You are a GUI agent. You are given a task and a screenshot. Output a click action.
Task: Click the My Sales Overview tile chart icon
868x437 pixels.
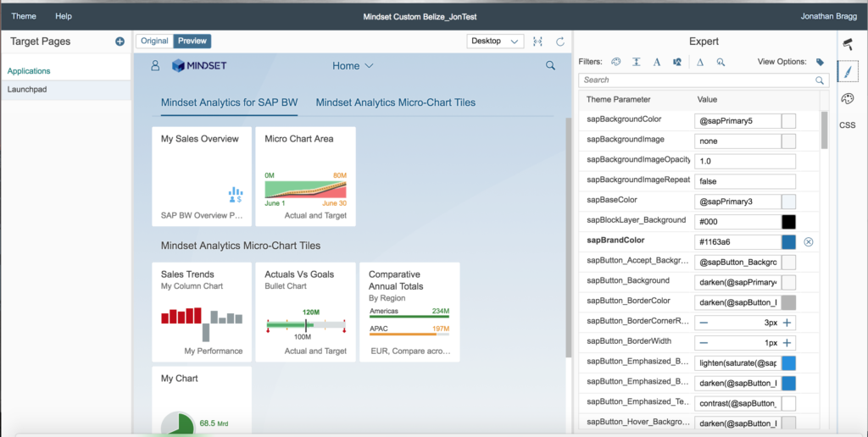236,195
